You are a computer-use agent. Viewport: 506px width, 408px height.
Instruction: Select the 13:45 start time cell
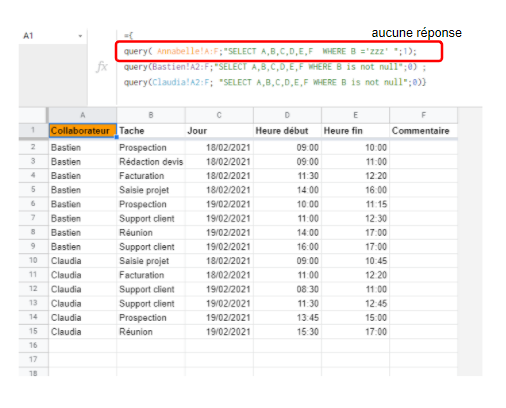(x=287, y=317)
